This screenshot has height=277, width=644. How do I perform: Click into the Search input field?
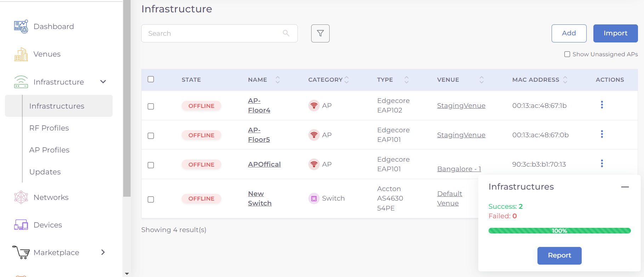[212, 33]
